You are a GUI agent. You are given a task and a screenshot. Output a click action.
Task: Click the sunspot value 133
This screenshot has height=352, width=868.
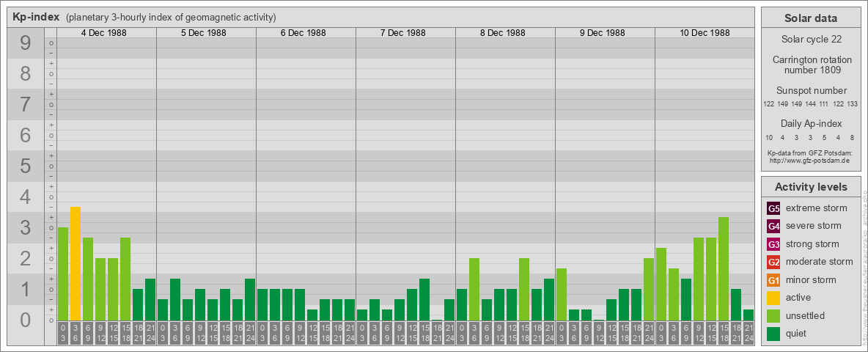(853, 104)
